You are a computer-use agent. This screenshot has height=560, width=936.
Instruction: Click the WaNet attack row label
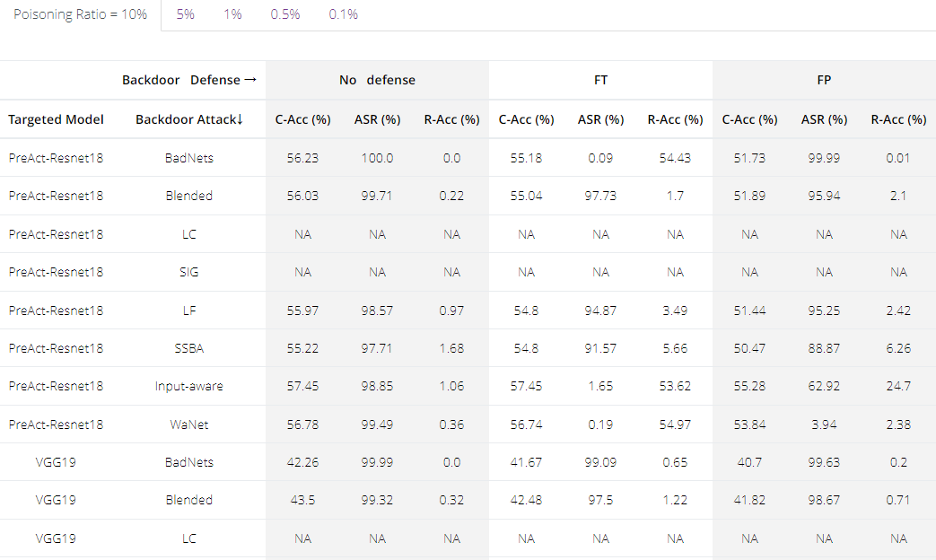point(189,424)
